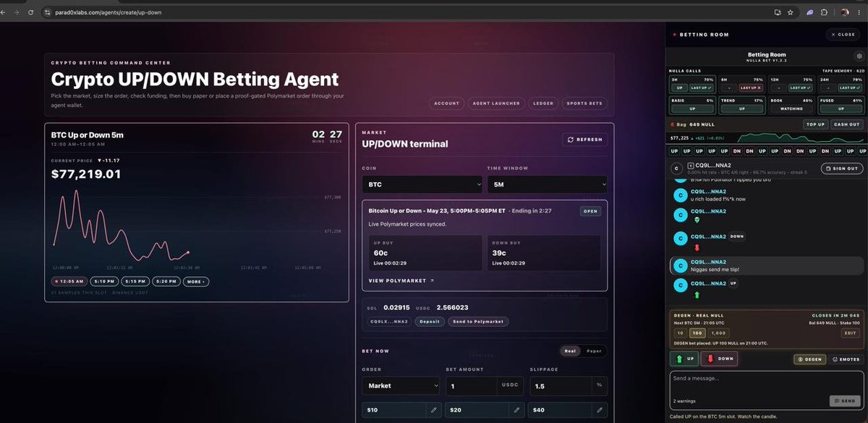
Task: Open the ACCOUNT page
Action: tap(446, 103)
